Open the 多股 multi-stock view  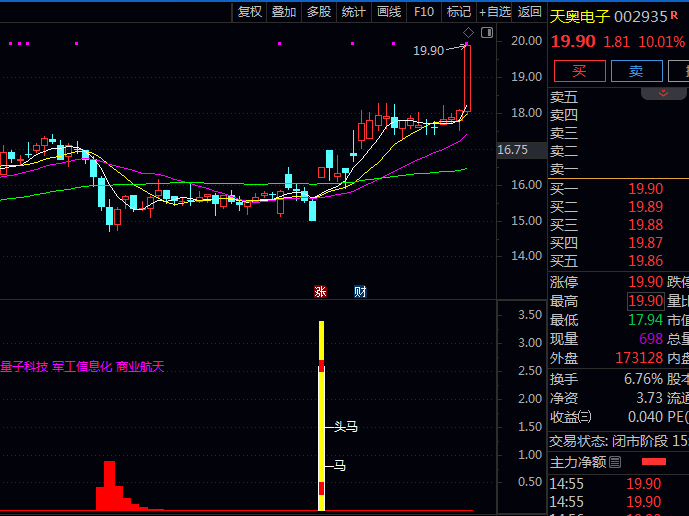[x=319, y=12]
